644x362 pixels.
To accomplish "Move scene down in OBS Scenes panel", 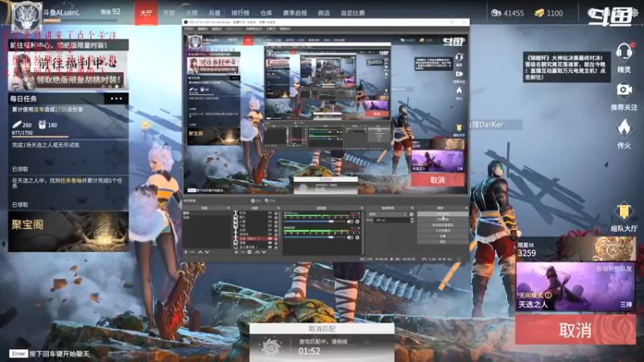I will [x=207, y=252].
